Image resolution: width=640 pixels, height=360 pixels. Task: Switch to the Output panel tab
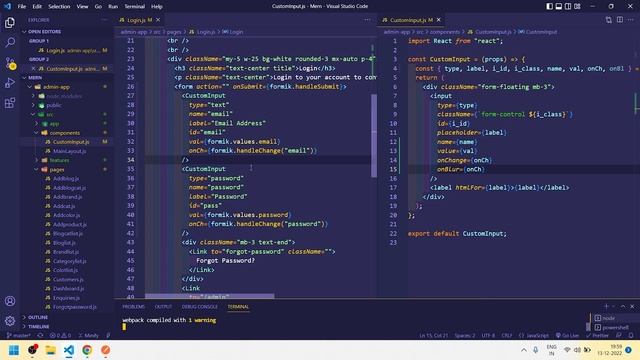163,307
